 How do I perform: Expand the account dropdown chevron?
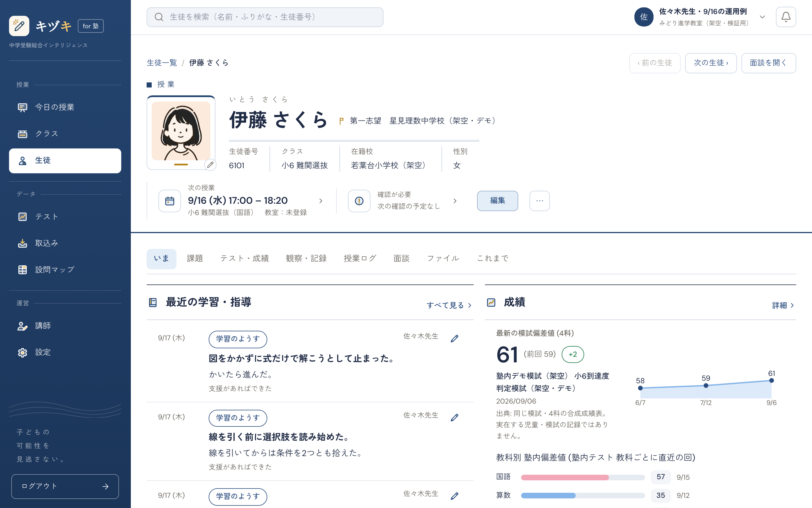pos(762,17)
